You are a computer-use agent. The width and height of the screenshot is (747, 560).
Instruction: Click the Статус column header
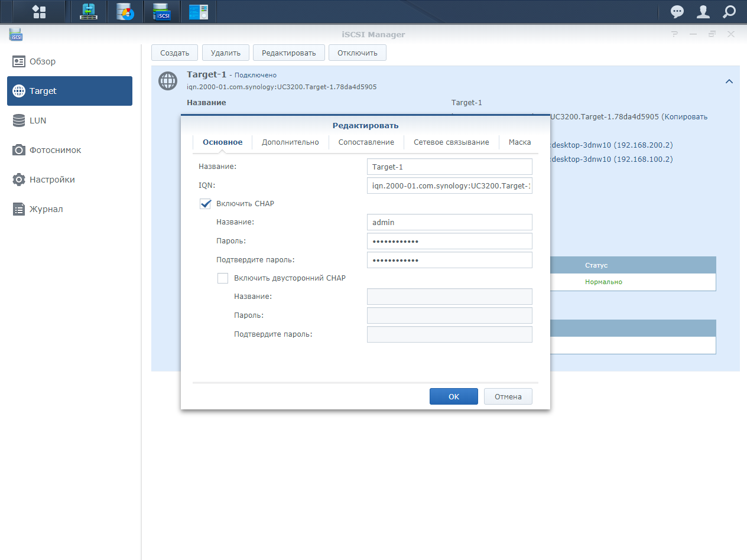pyautogui.click(x=596, y=265)
